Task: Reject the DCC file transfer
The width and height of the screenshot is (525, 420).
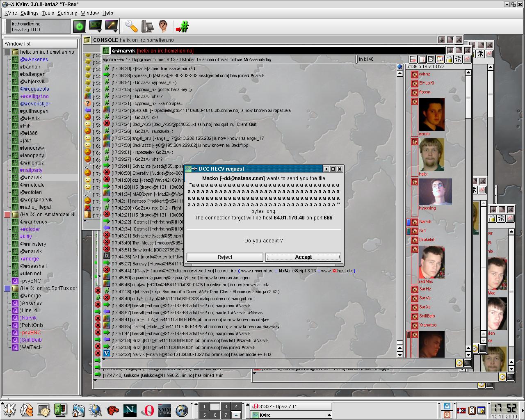Action: pos(225,257)
